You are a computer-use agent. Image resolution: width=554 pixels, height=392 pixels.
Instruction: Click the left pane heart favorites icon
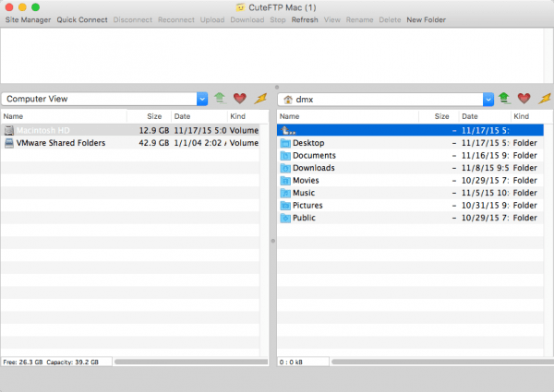point(240,99)
